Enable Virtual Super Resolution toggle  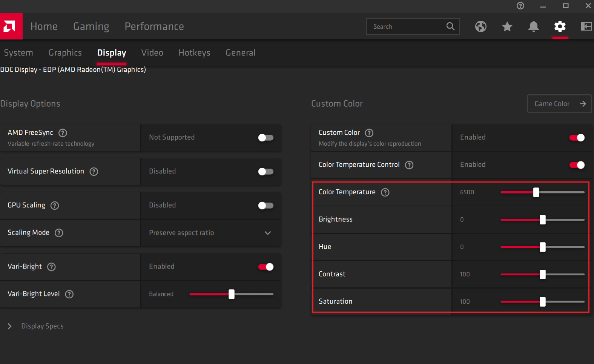[x=266, y=172]
